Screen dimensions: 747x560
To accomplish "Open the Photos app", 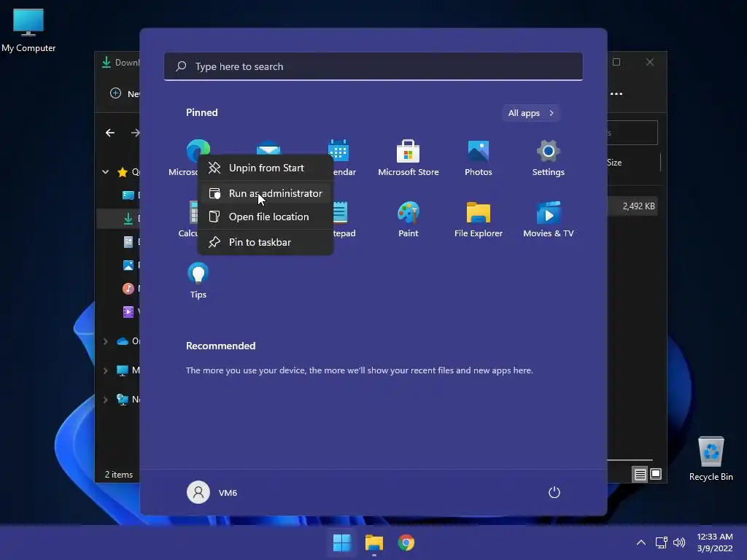I will point(479,157).
